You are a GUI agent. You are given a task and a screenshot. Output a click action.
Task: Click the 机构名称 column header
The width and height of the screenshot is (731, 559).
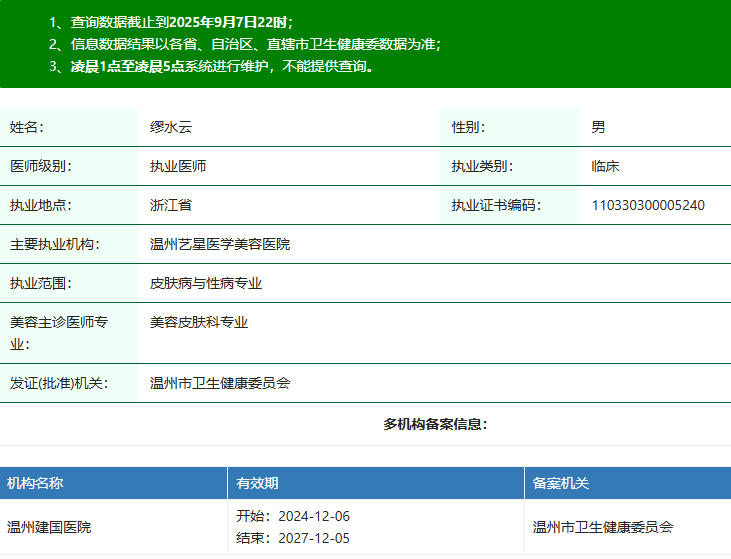36,483
